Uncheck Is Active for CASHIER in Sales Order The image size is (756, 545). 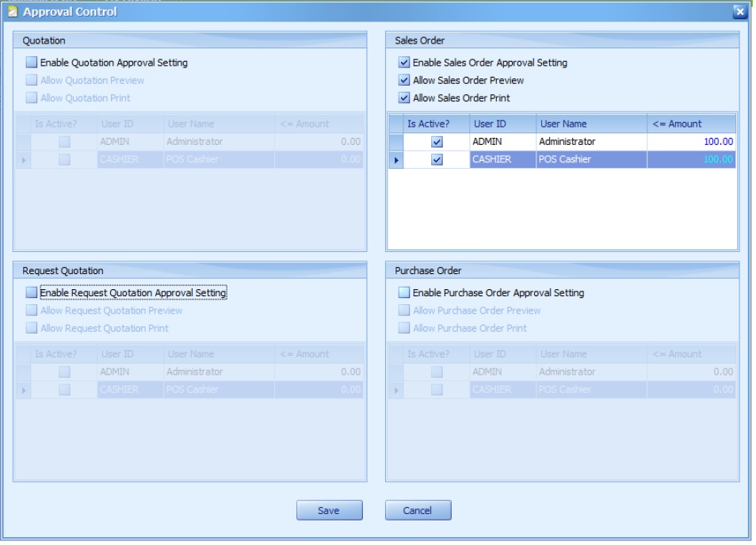click(x=436, y=160)
